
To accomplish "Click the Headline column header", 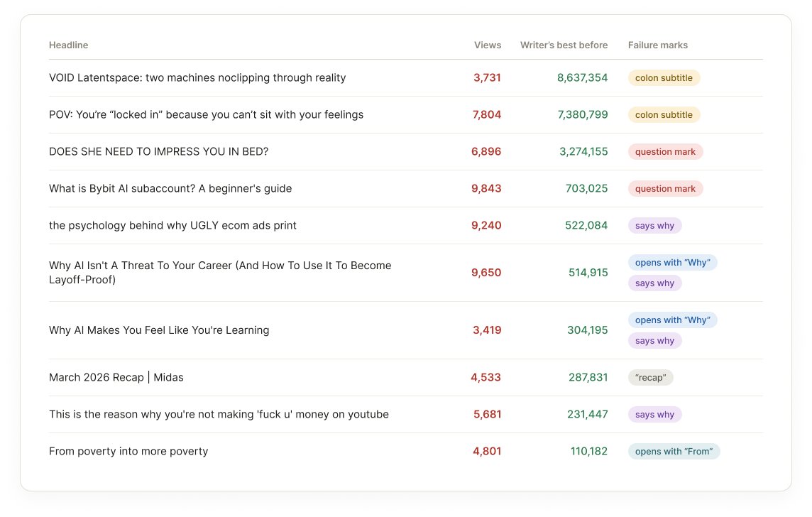I will [x=68, y=45].
